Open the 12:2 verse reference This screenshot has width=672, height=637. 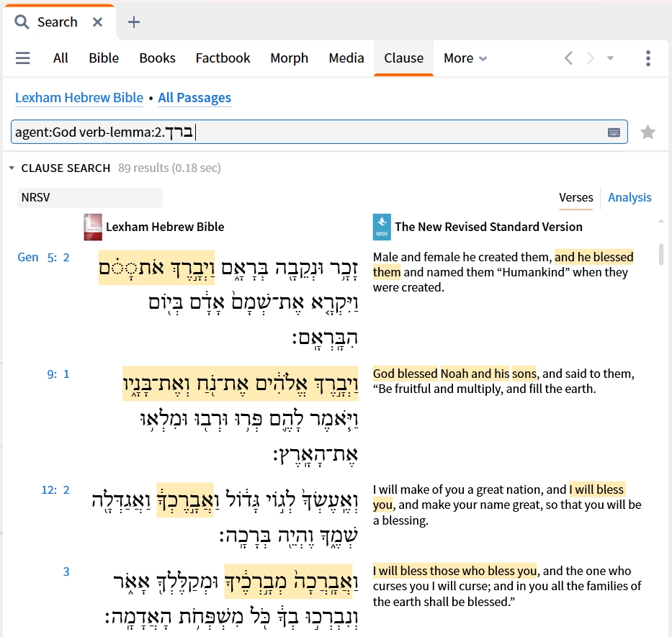[55, 489]
